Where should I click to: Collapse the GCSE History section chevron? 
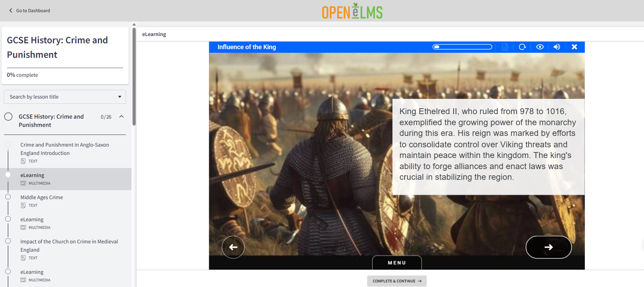[x=122, y=117]
